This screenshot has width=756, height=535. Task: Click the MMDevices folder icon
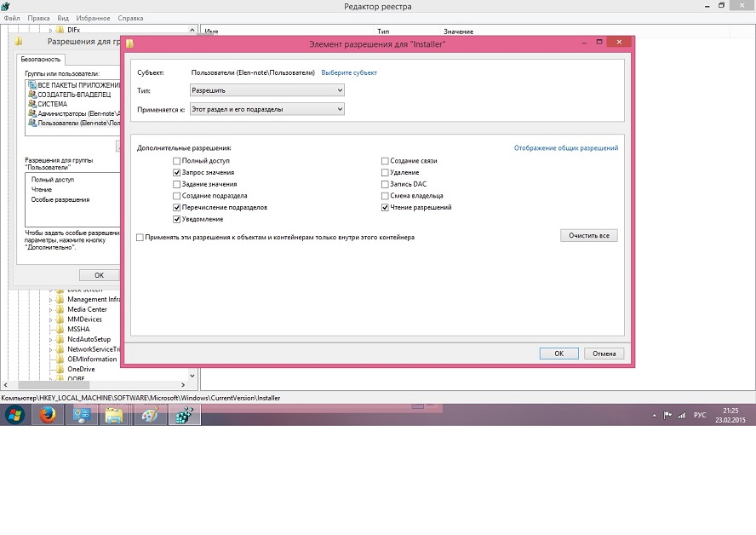(60, 319)
